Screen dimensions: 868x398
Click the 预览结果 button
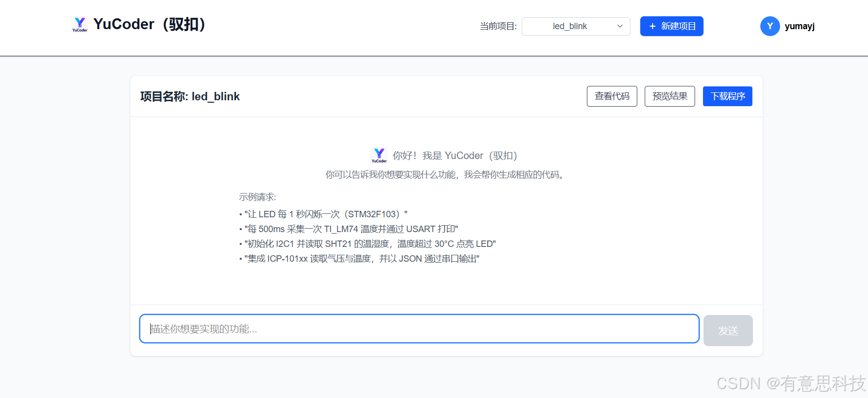[x=669, y=96]
